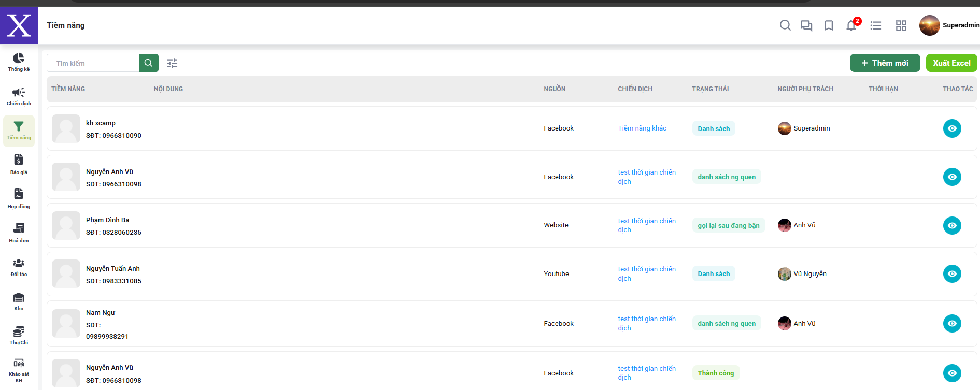
Task: Open Báo giá sidebar section
Action: click(19, 165)
